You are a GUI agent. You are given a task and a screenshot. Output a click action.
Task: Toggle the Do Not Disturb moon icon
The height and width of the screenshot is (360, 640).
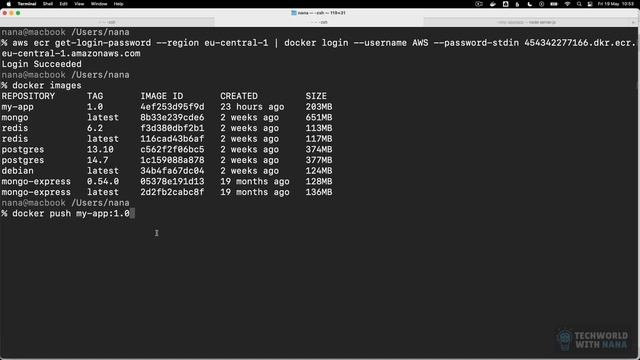530,4
